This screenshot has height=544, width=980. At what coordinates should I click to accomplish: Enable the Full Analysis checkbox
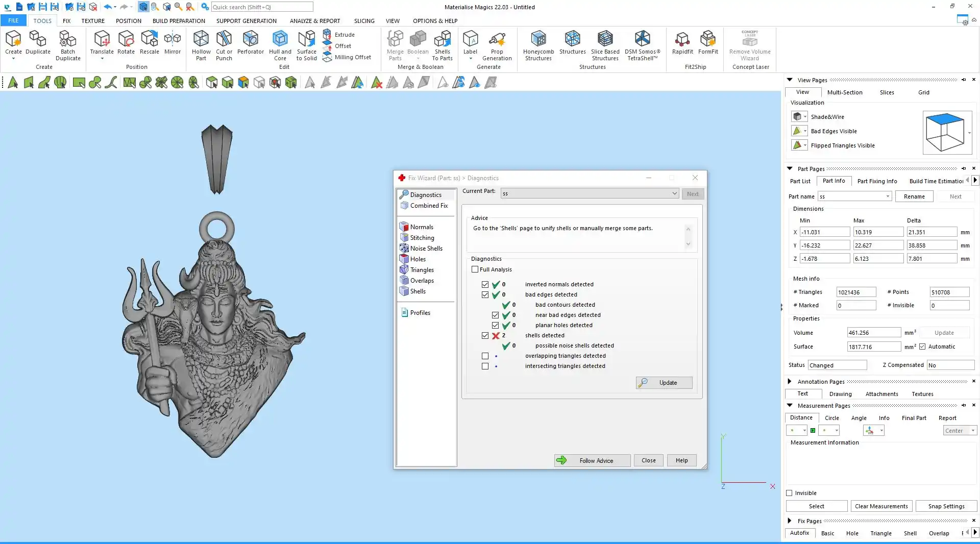[475, 269]
